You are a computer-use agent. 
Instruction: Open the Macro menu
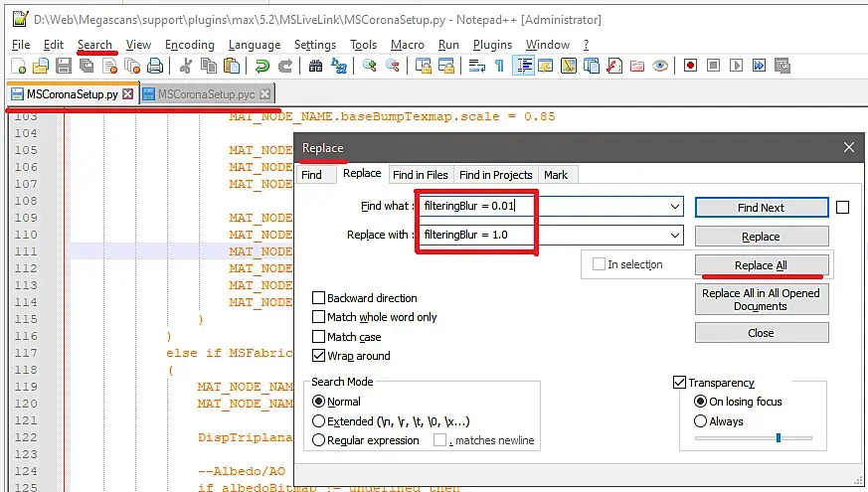408,45
